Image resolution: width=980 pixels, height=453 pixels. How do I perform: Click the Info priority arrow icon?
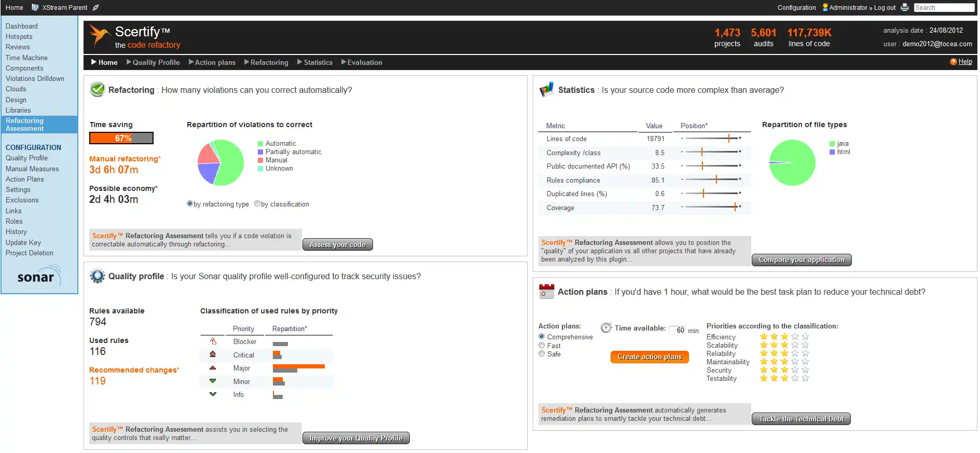[213, 394]
